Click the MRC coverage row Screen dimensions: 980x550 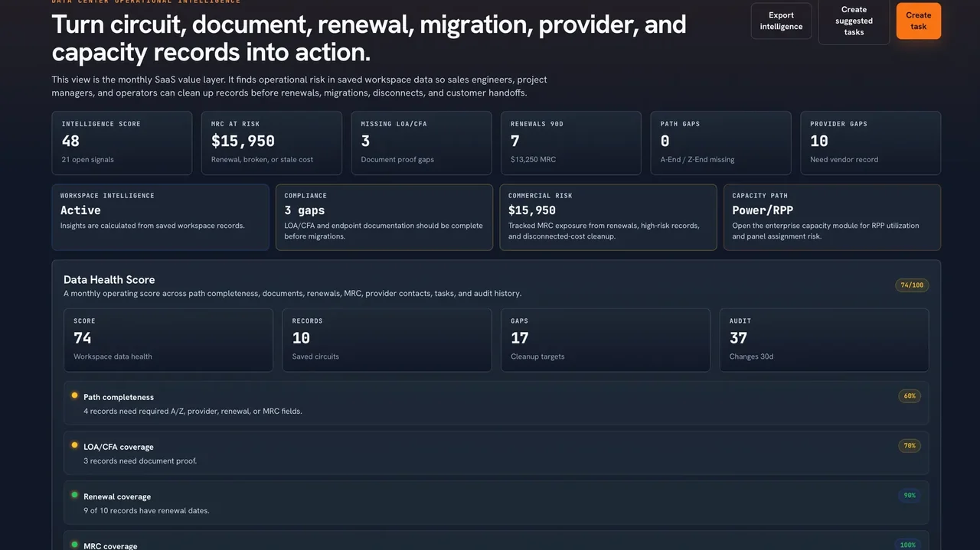[x=496, y=540]
